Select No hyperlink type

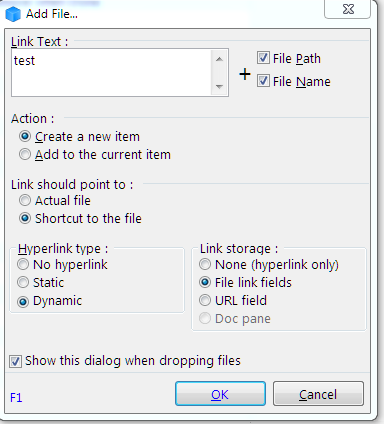click(x=23, y=264)
